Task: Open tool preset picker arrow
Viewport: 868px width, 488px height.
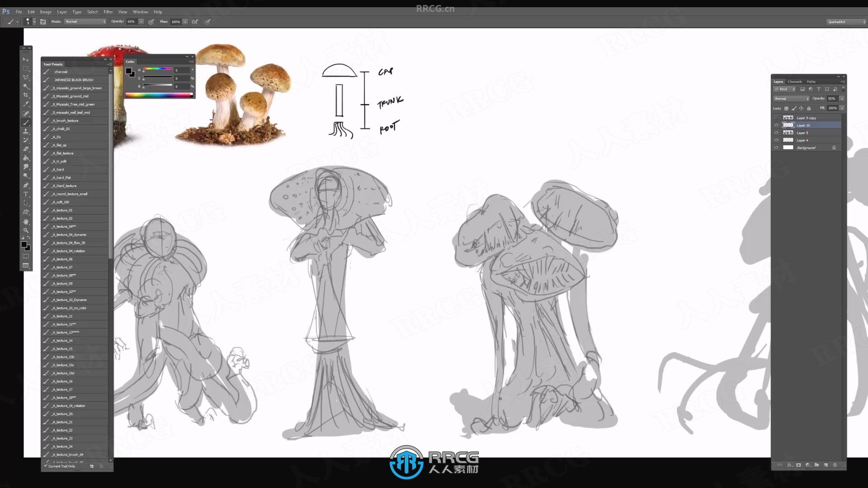Action: (18, 22)
